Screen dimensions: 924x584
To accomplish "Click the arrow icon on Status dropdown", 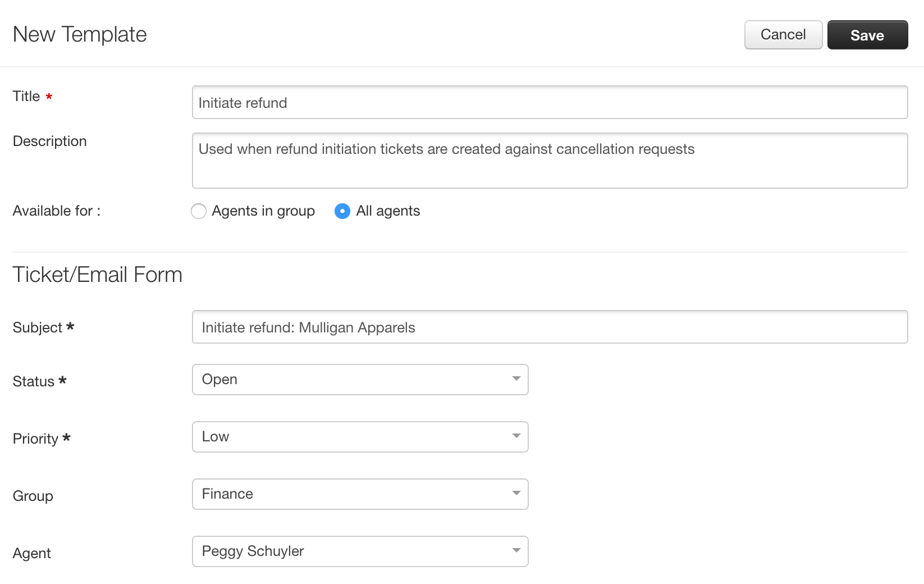I will (x=516, y=379).
